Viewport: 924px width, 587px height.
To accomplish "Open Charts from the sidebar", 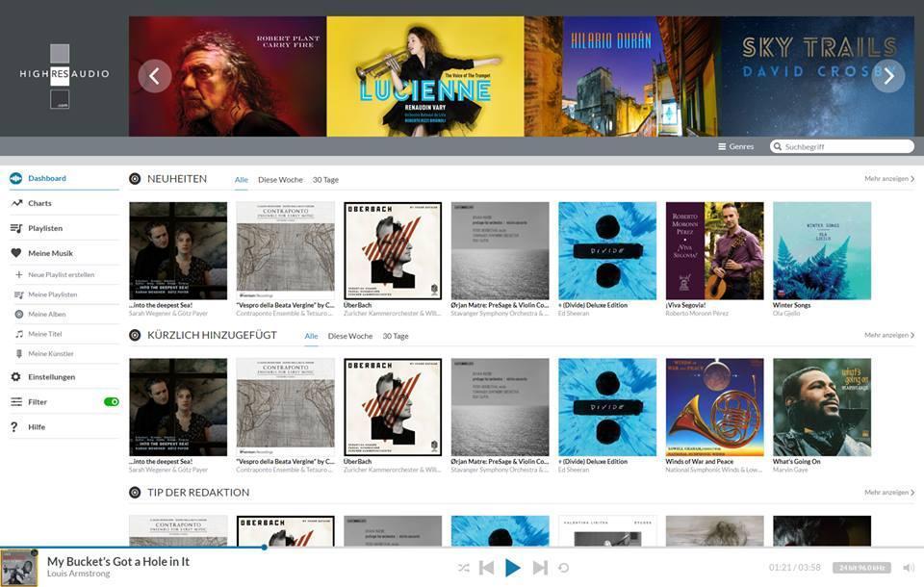I will click(x=39, y=203).
